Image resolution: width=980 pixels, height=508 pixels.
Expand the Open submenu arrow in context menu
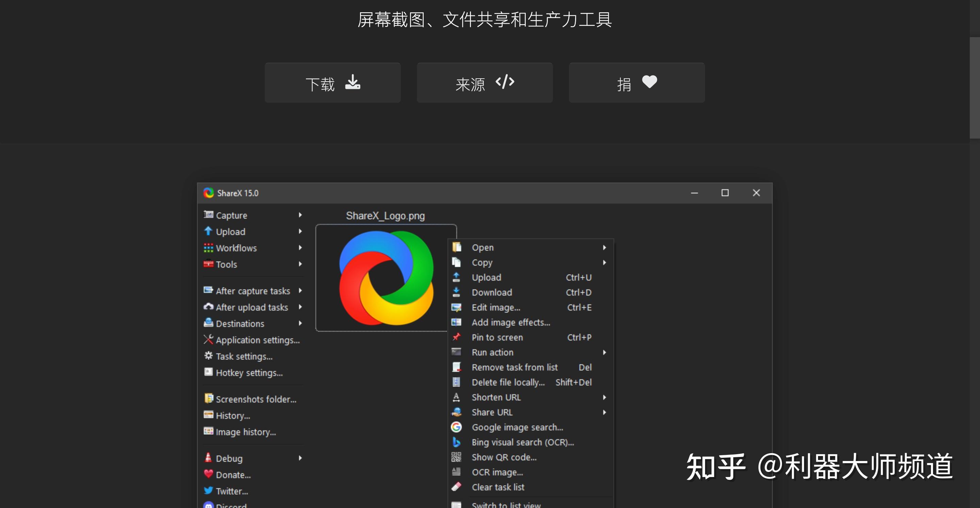(605, 248)
